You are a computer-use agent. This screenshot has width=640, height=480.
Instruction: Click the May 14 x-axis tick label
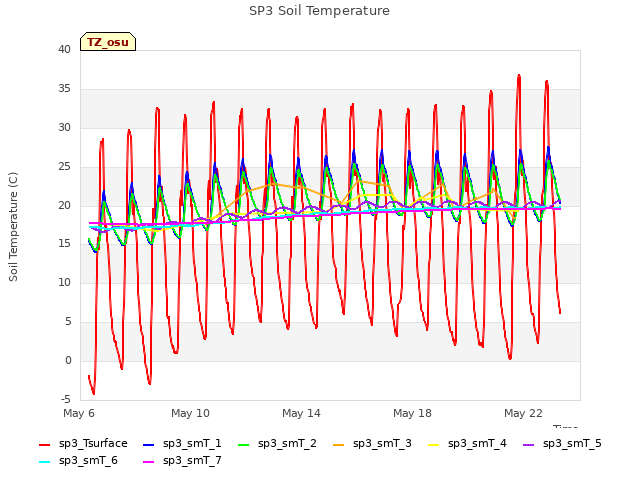[x=301, y=413]
